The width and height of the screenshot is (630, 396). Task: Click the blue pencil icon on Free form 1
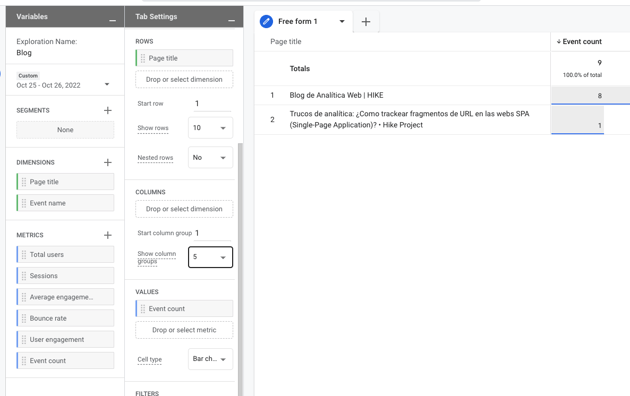[x=266, y=21]
